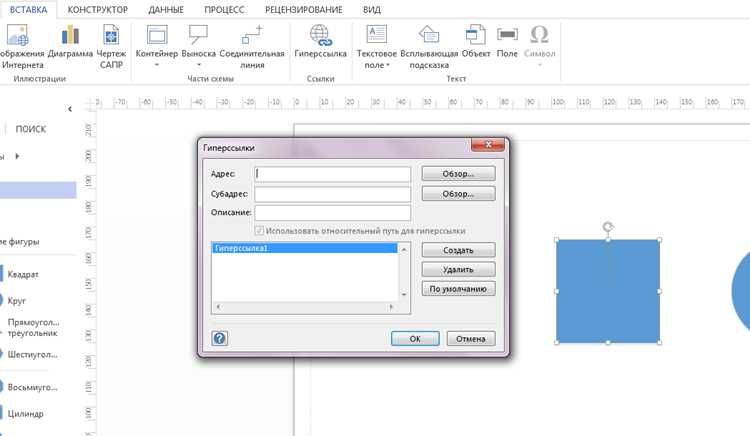This screenshot has width=750, height=436.
Task: Open help in the Гиперссылки dialog
Action: 220,338
